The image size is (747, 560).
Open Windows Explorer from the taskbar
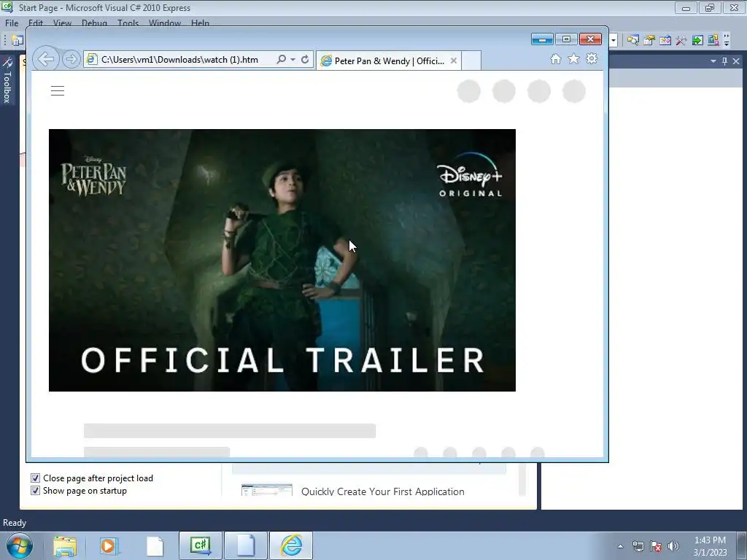pos(65,545)
